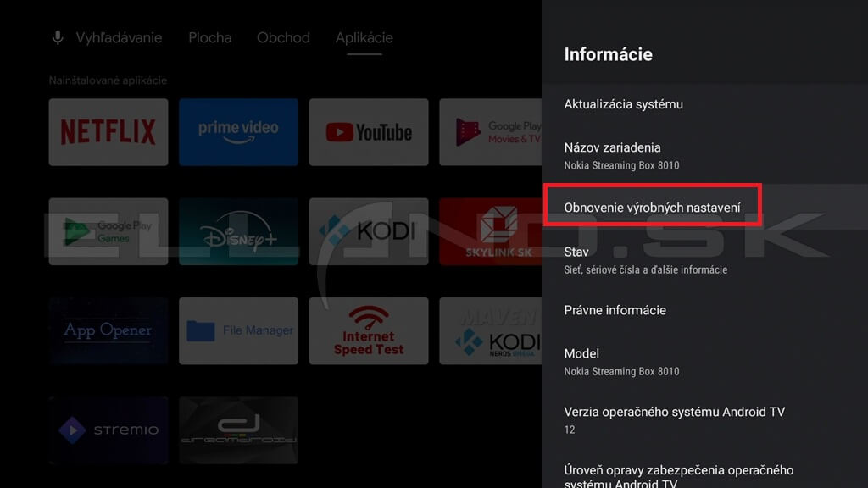Launch the Prime Video app
This screenshot has height=488, width=868.
click(x=238, y=131)
